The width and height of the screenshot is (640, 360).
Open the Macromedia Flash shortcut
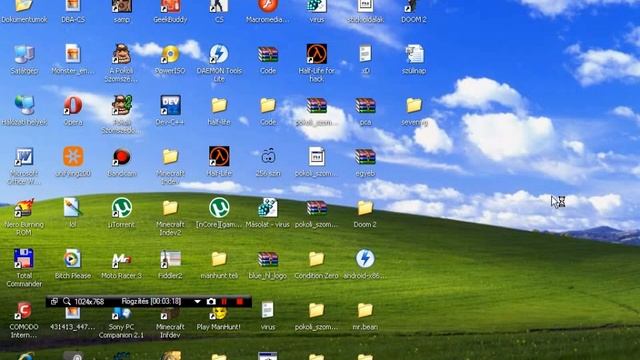[x=268, y=7]
